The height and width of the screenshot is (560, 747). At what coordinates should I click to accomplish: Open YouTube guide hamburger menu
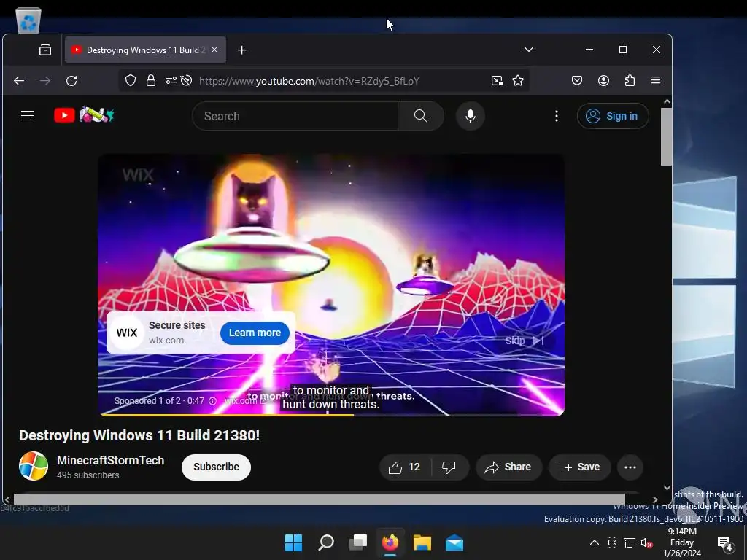pyautogui.click(x=28, y=116)
